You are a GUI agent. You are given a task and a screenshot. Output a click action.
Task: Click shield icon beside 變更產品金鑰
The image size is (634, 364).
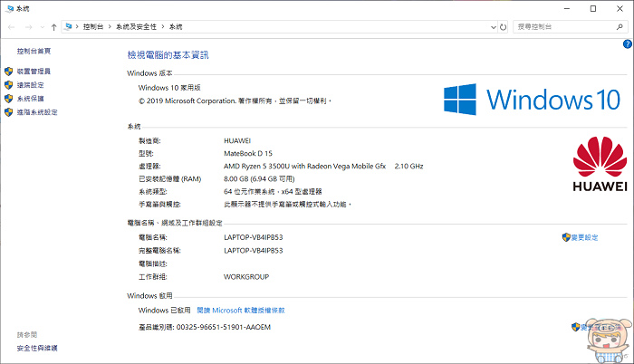575,327
